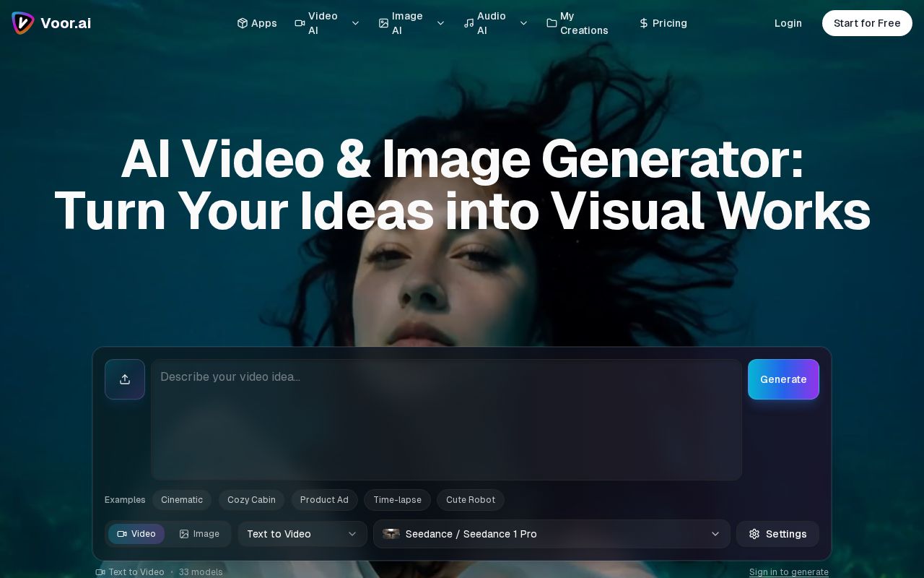Open the Settings gear button
The height and width of the screenshot is (578, 924).
(777, 534)
